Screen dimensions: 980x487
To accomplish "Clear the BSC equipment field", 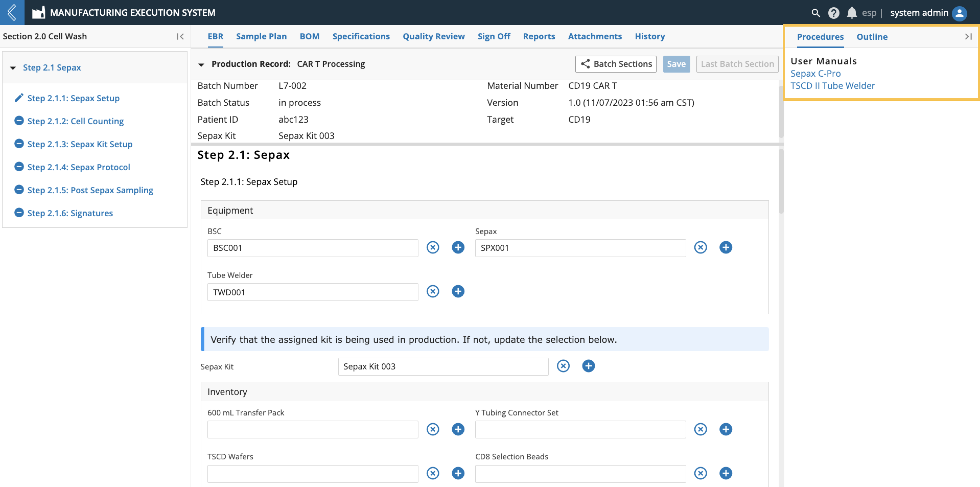I will pyautogui.click(x=433, y=247).
